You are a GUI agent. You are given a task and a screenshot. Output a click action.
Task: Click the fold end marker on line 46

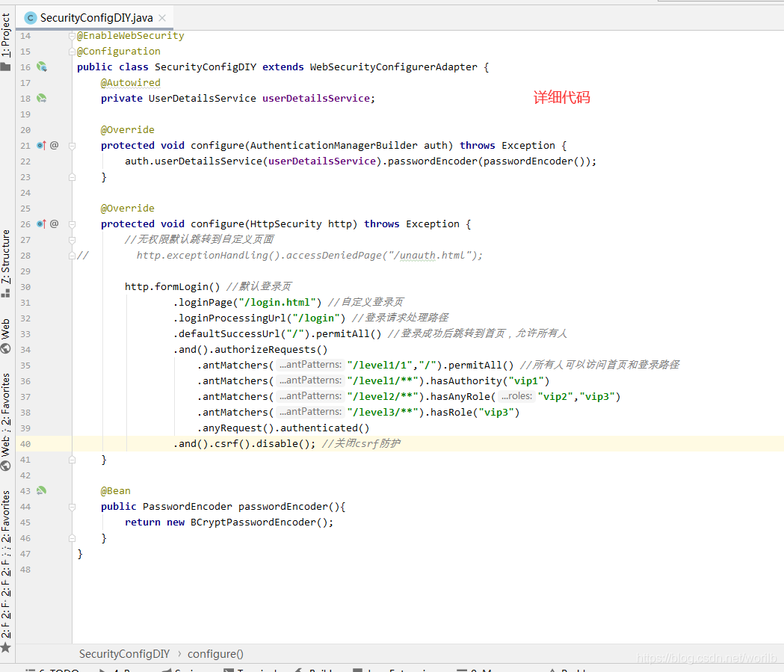point(72,538)
